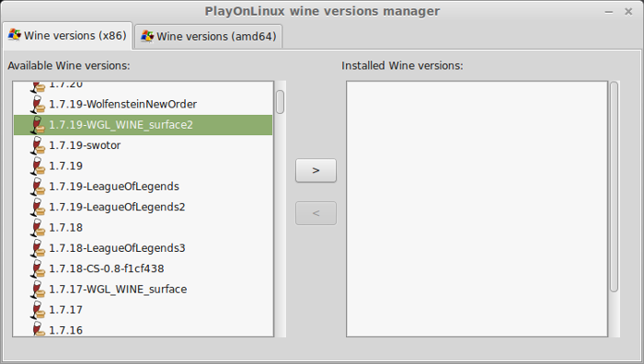Open the Wine versions (amd64) tab
Image resolution: width=644 pixels, height=364 pixels.
click(x=208, y=37)
